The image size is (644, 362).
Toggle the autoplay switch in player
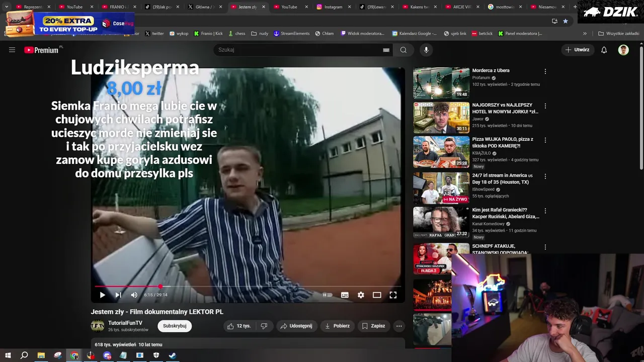coord(328,295)
